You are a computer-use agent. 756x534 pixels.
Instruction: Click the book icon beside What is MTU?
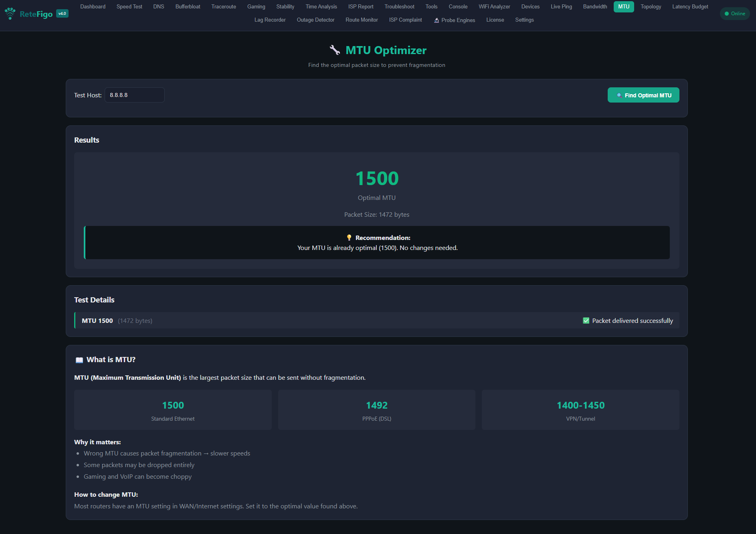point(79,360)
